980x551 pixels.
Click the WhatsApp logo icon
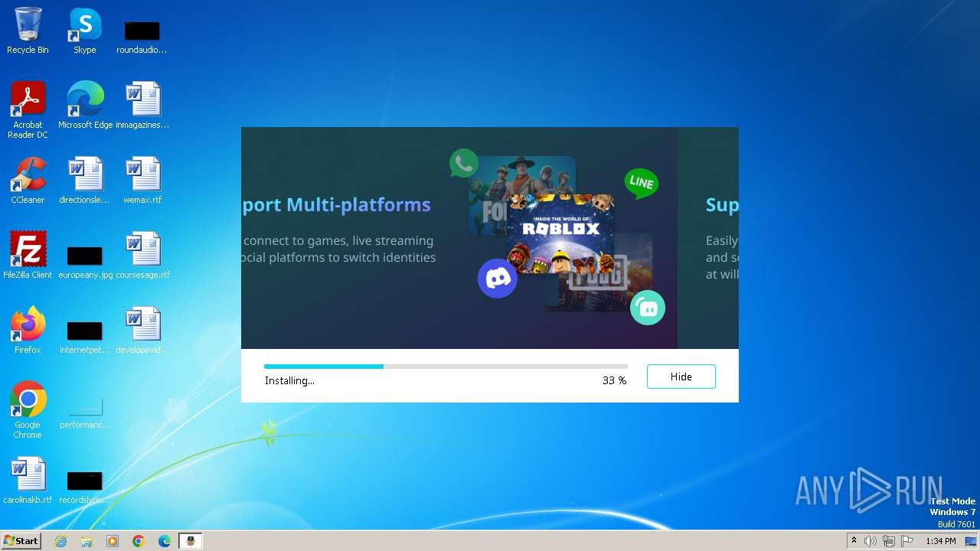pos(463,163)
